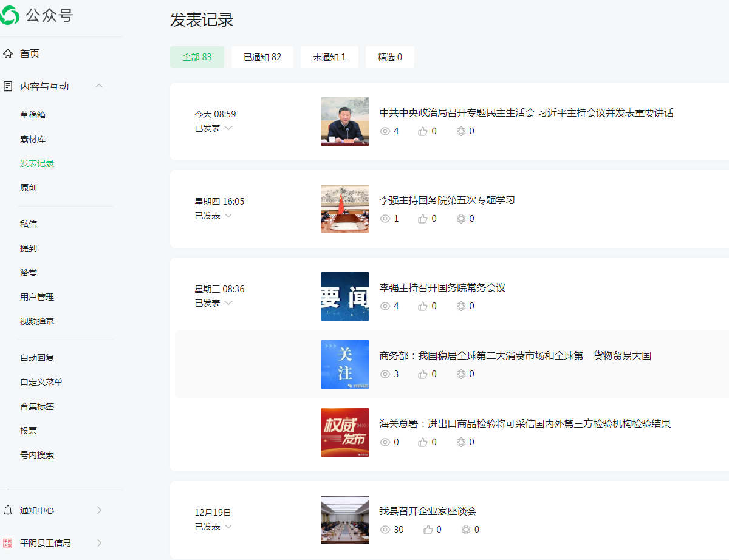The width and height of the screenshot is (729, 560).
Task: Open the 已发表 dropdown under 12月19日
Action: click(x=228, y=527)
